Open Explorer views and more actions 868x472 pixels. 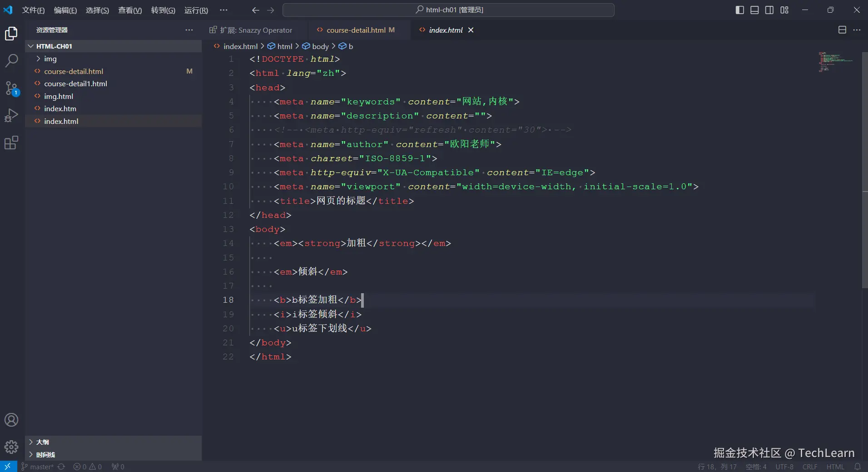tap(189, 30)
